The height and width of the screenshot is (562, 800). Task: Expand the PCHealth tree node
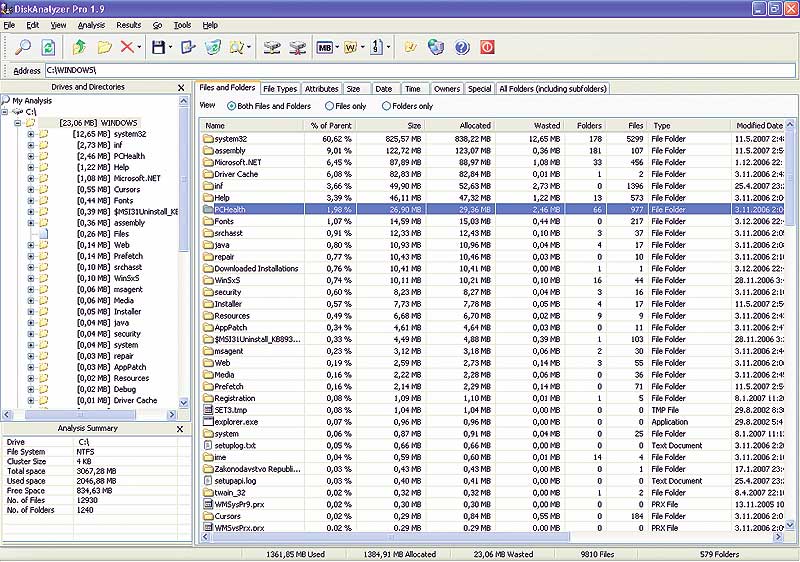31,156
